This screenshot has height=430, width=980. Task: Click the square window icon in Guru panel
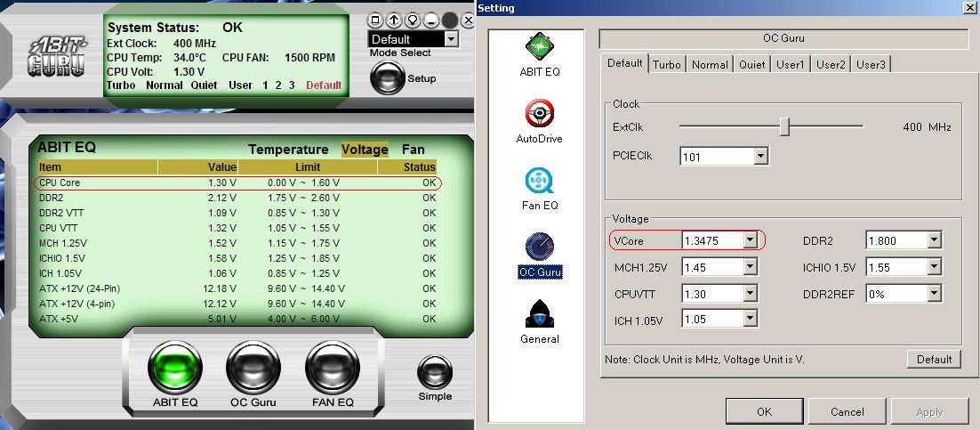[375, 20]
